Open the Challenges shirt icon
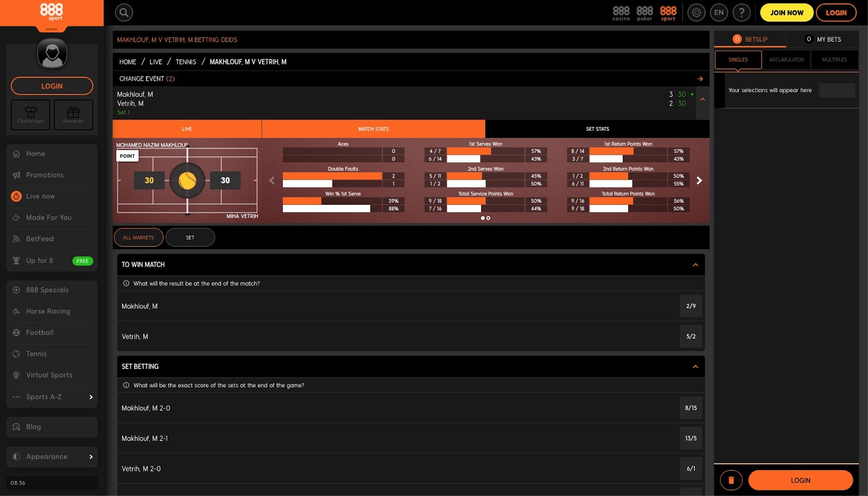The width and height of the screenshot is (868, 496). point(30,115)
